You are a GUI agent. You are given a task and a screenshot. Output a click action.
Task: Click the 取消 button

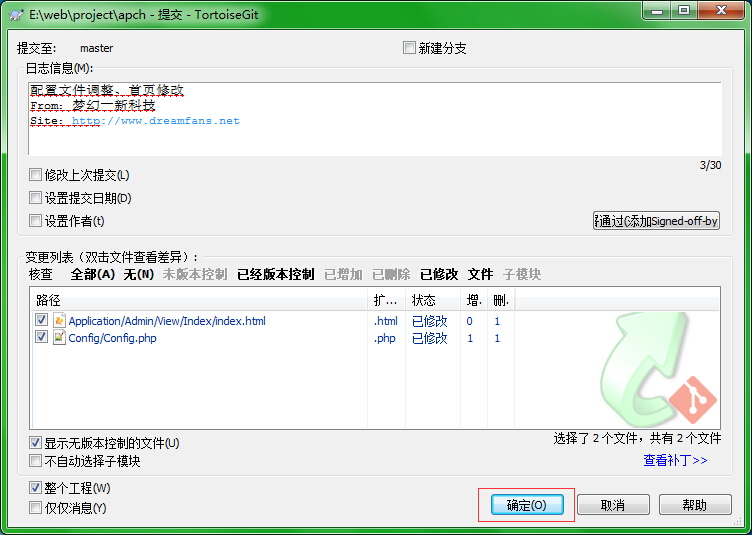click(613, 505)
